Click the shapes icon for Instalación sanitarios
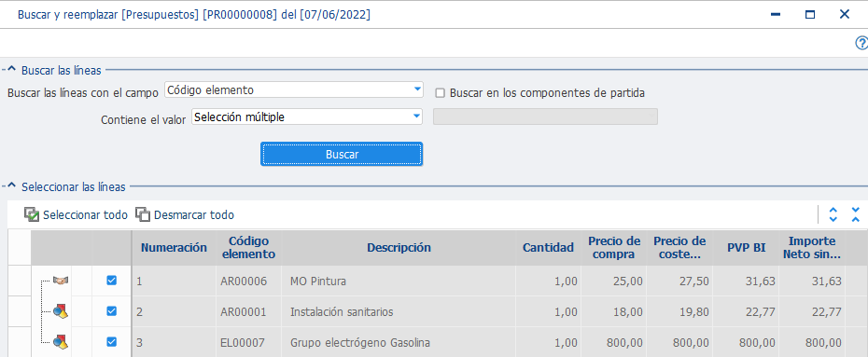This screenshot has width=868, height=357. (61, 312)
